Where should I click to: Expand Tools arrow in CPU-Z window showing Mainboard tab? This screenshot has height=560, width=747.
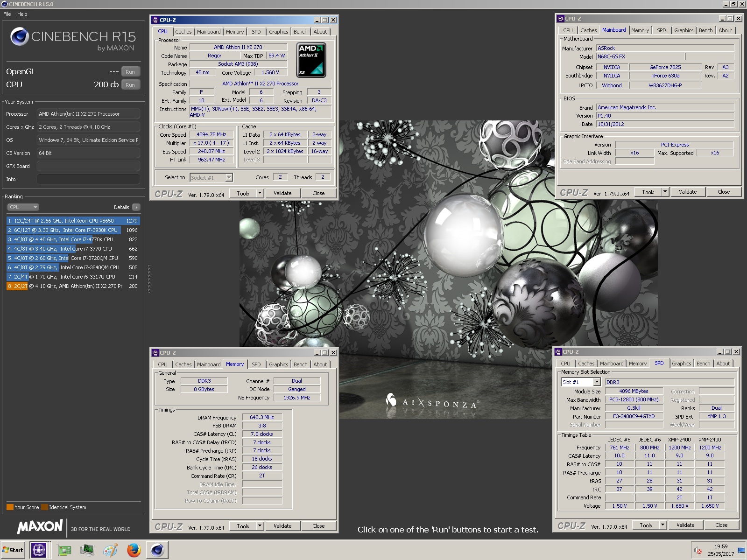[665, 192]
